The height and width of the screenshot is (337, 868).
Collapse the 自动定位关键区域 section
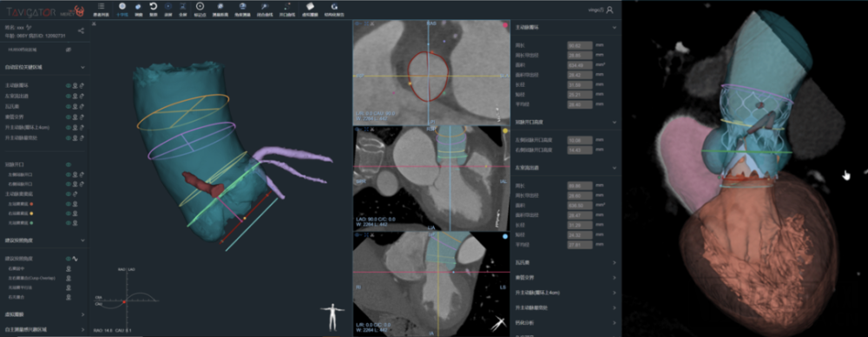(x=82, y=67)
